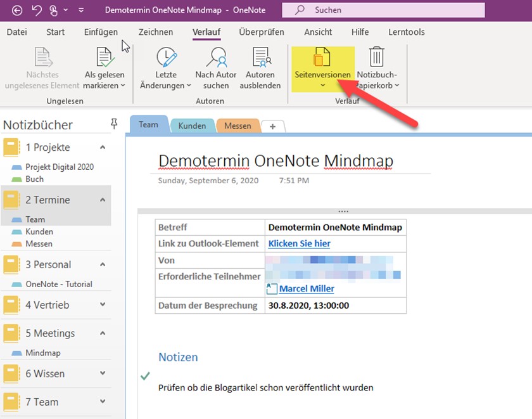
Task: Click the 1 Projekte notebook icon
Action: (x=11, y=147)
